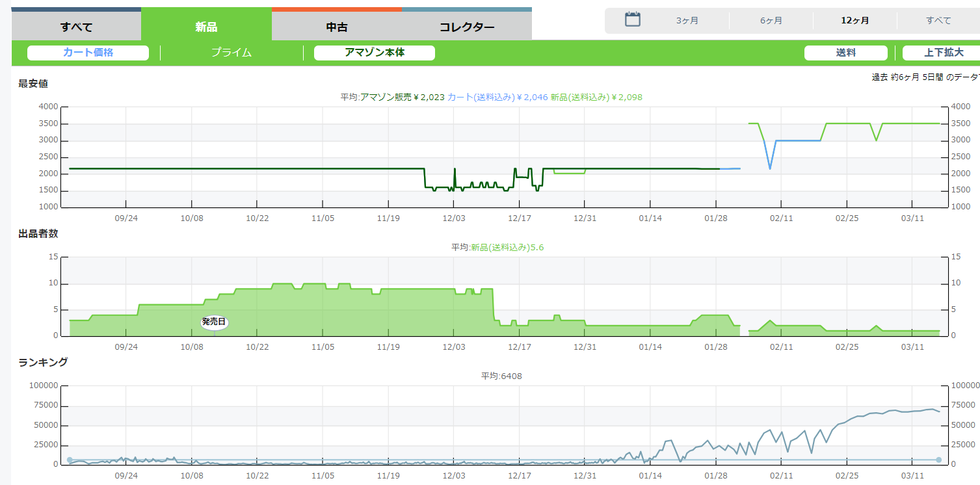Click the 新品(送料込み) price legend label
980x485 pixels.
(579, 97)
